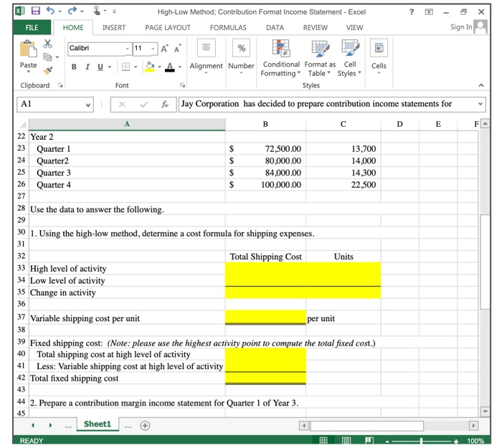Image resolution: width=502 pixels, height=448 pixels.
Task: Toggle Underline formatting
Action: click(100, 67)
